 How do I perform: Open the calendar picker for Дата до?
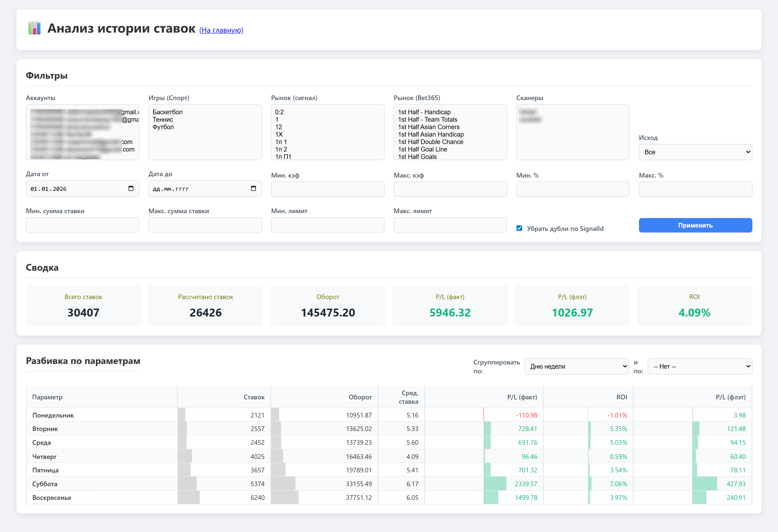pyautogui.click(x=254, y=188)
